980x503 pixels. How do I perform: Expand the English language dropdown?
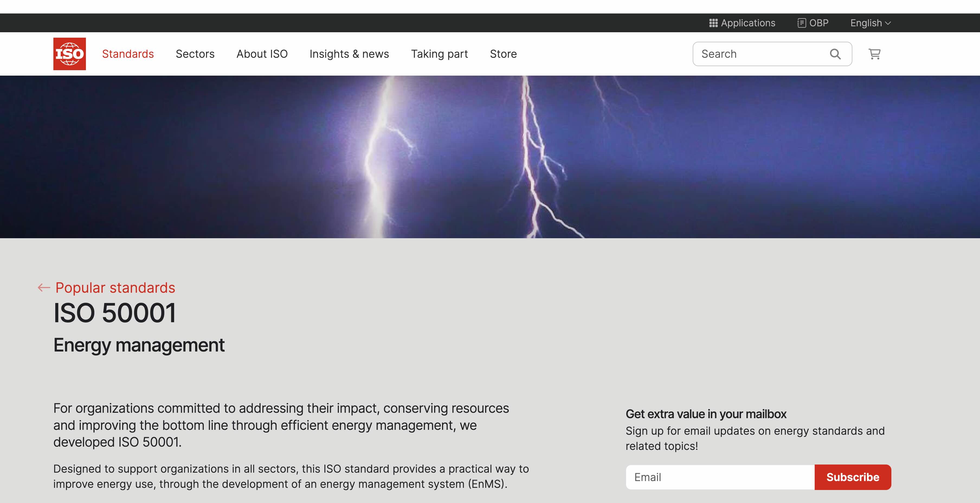tap(871, 23)
